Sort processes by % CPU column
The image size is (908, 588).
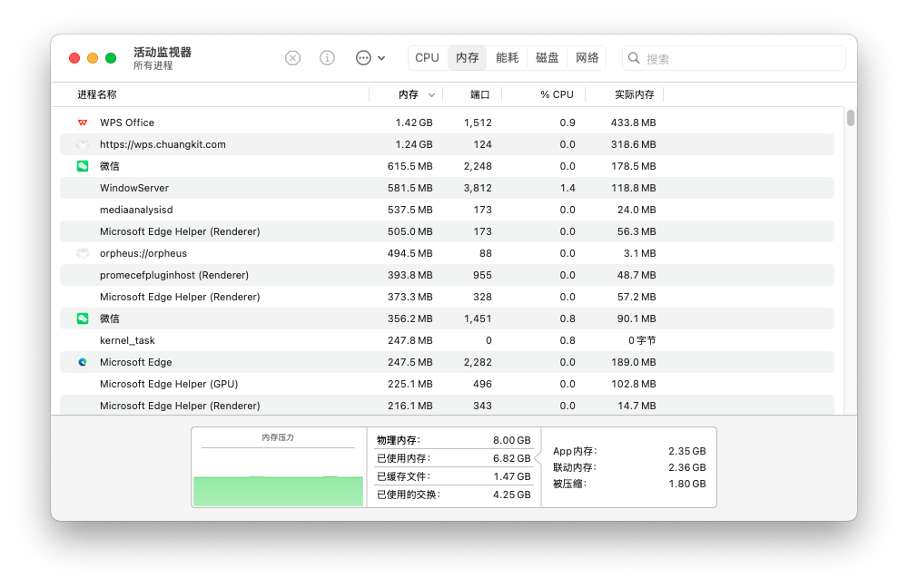coord(557,94)
